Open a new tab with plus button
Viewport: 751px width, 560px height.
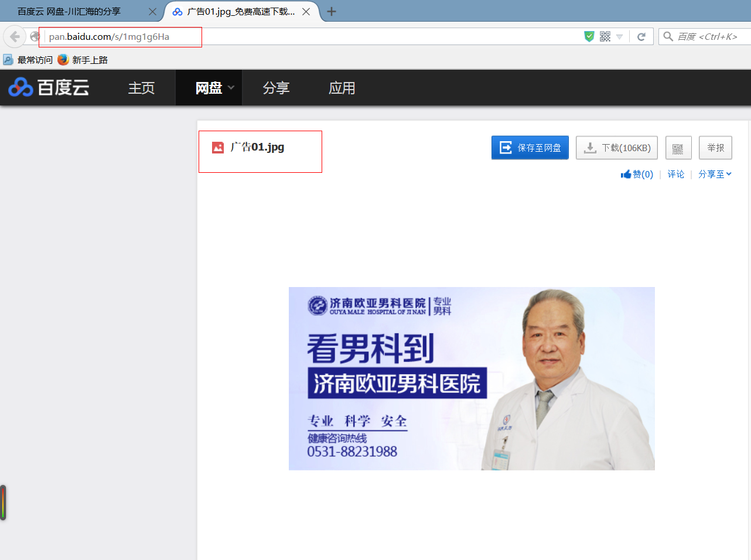(332, 12)
